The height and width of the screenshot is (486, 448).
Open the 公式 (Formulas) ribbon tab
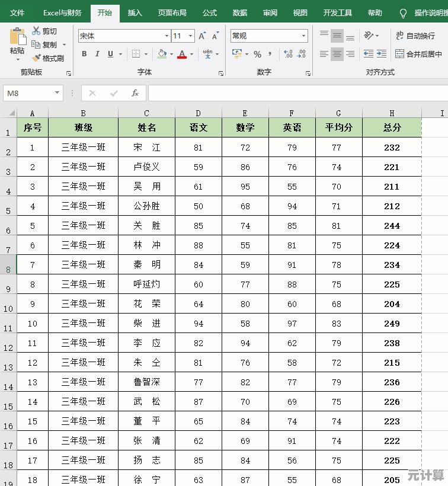tap(209, 12)
